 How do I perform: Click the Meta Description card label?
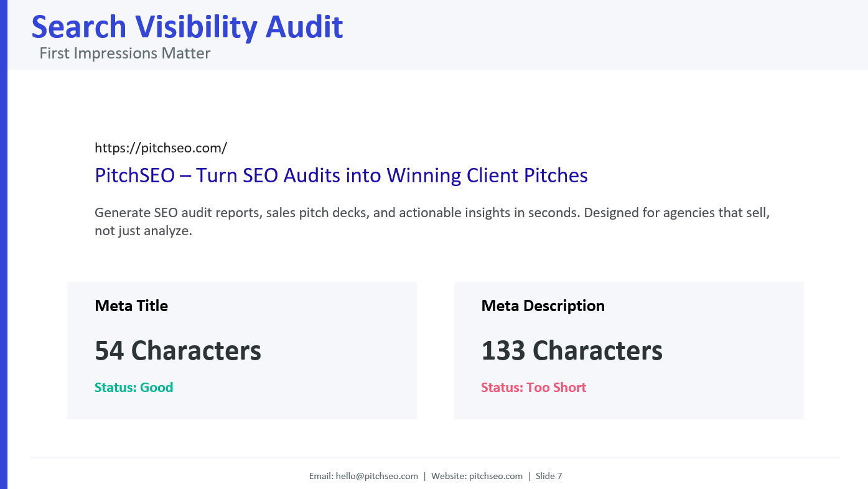click(543, 305)
